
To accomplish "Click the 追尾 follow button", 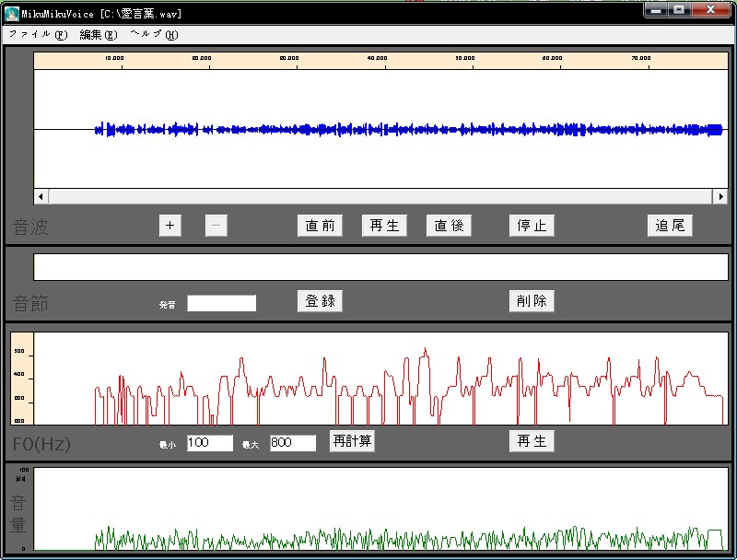I will [670, 226].
